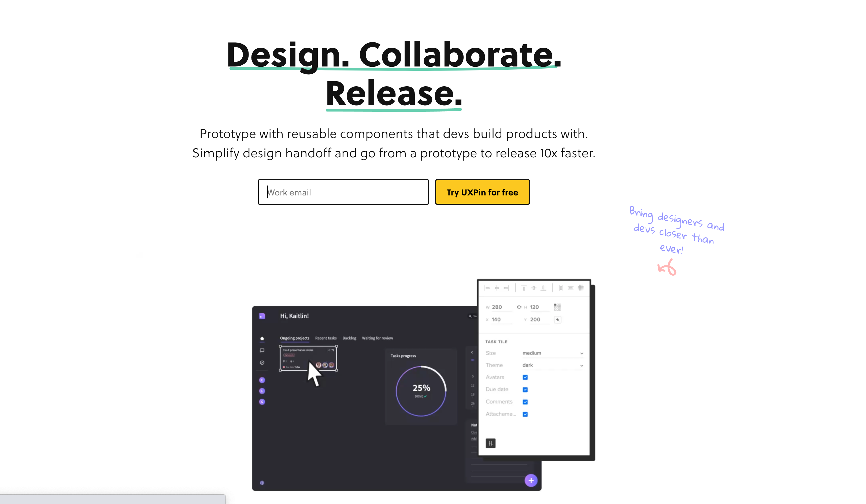
Task: Select the Tin-K presentation slides task tile
Action: (308, 359)
